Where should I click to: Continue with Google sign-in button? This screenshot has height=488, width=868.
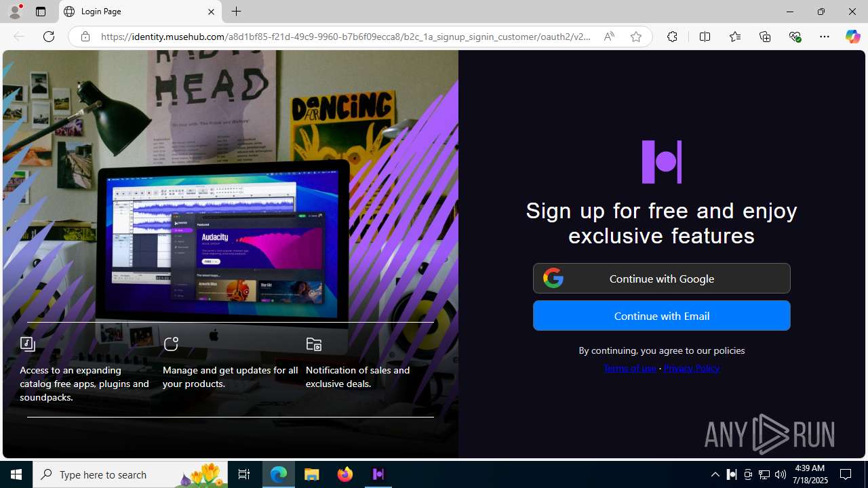661,278
